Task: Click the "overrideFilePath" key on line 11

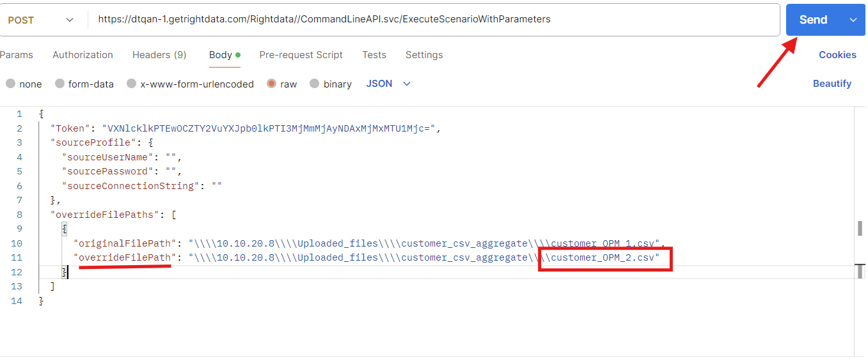Action: point(125,257)
